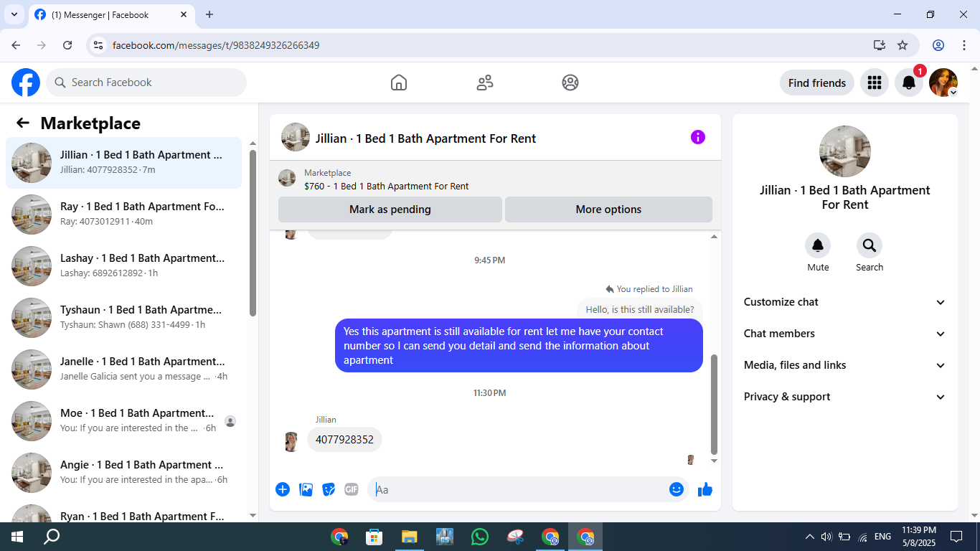Choose a GIF
Image resolution: width=980 pixels, height=551 pixels.
pyautogui.click(x=351, y=489)
